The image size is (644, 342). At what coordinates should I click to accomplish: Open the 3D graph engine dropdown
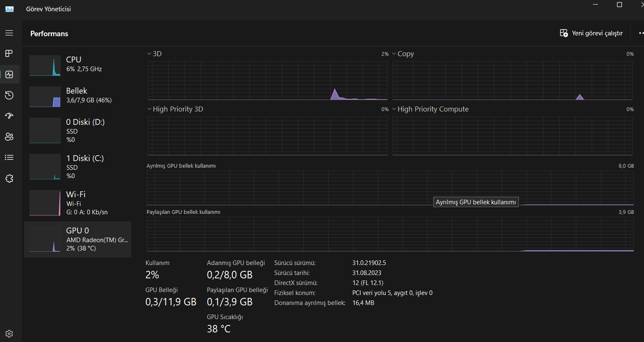[155, 54]
